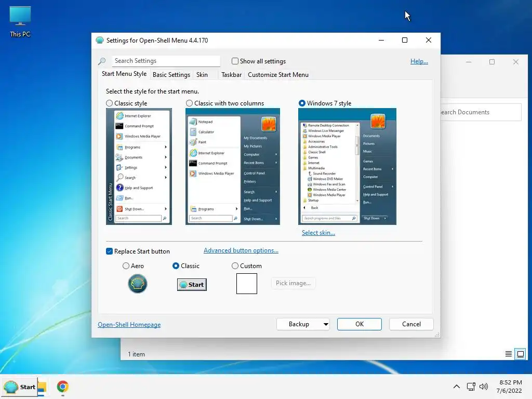This screenshot has height=399, width=532.
Task: Switch Explorer window to large icons view
Action: coord(520,354)
